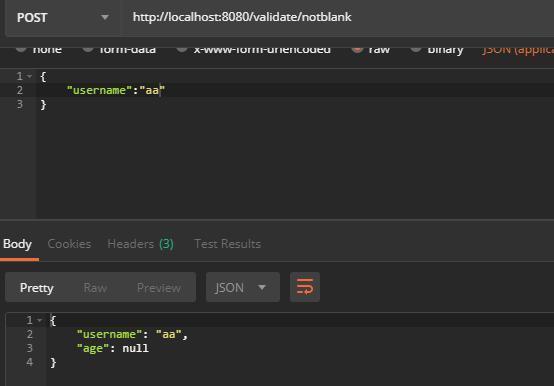The width and height of the screenshot is (554, 386).
Task: Collapse request body line 1 fold arrow
Action: coord(30,76)
